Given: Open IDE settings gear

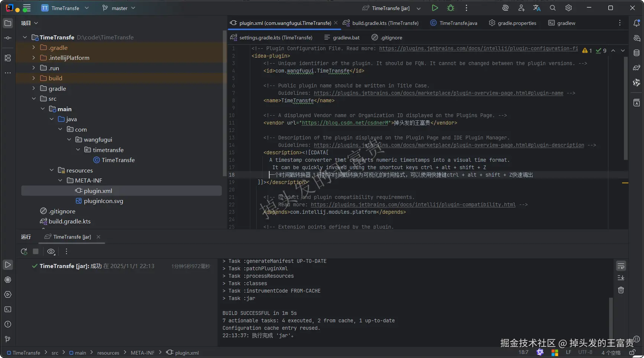Looking at the screenshot, I should click(568, 8).
